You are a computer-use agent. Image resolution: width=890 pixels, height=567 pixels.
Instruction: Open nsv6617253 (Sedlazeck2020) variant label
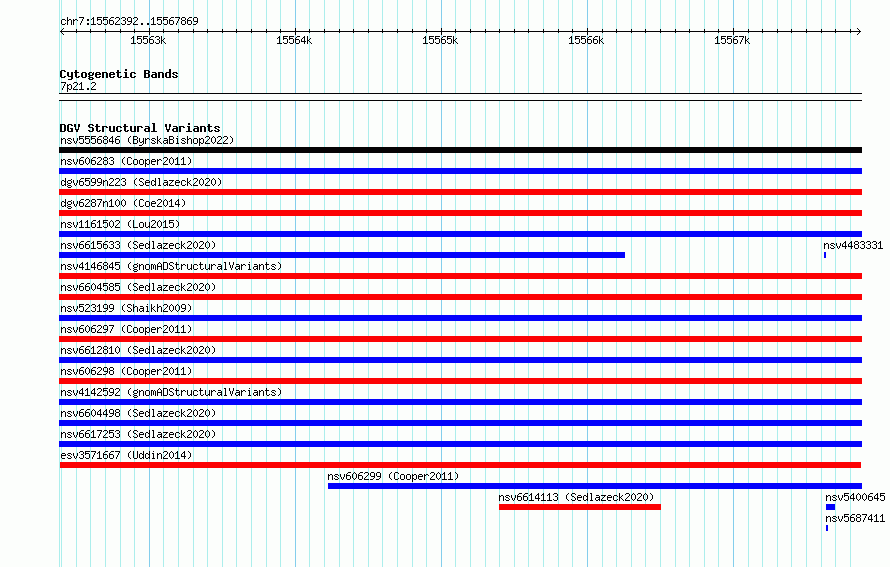coord(138,434)
